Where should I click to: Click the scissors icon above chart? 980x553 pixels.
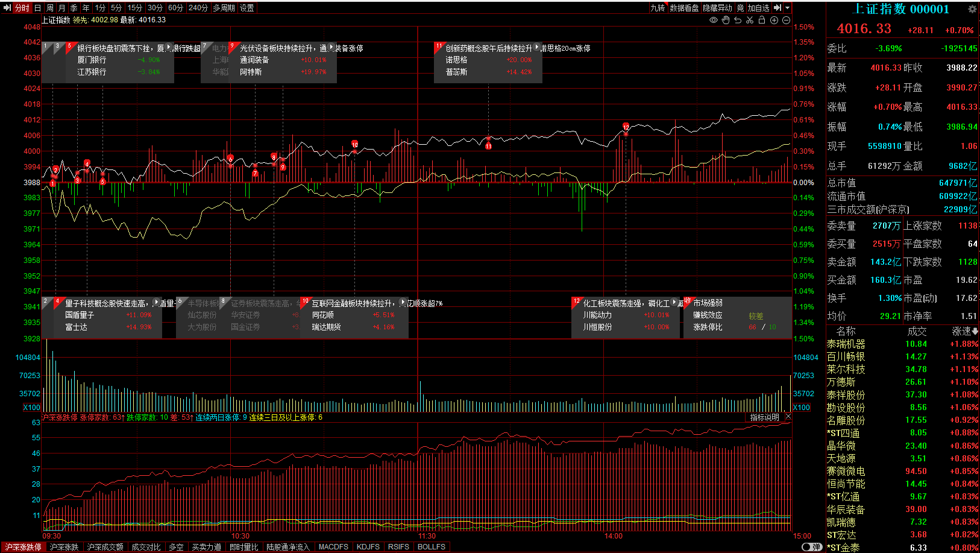pos(750,20)
